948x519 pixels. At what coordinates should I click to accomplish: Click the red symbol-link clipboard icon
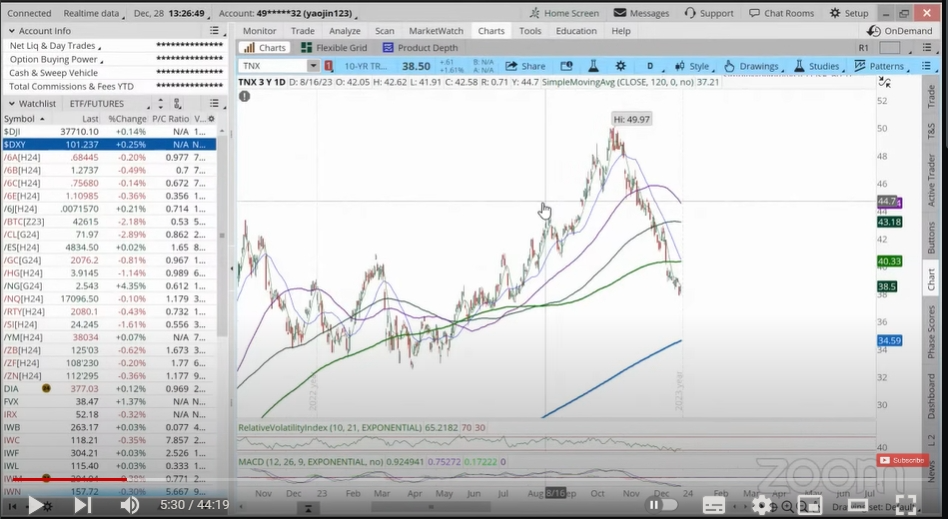[x=328, y=66]
